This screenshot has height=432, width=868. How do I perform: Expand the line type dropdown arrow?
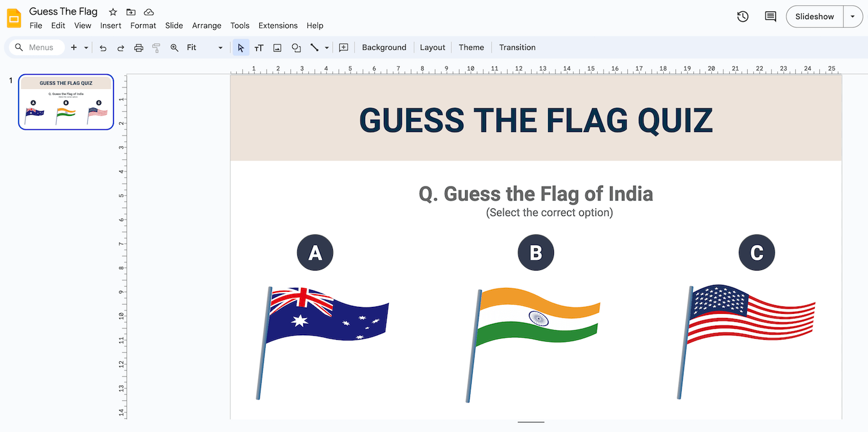click(327, 47)
